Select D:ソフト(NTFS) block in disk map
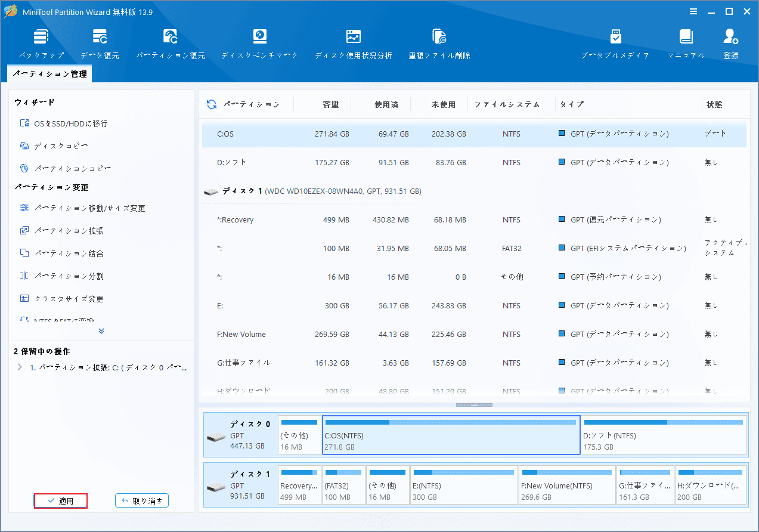This screenshot has height=532, width=759. pos(664,435)
